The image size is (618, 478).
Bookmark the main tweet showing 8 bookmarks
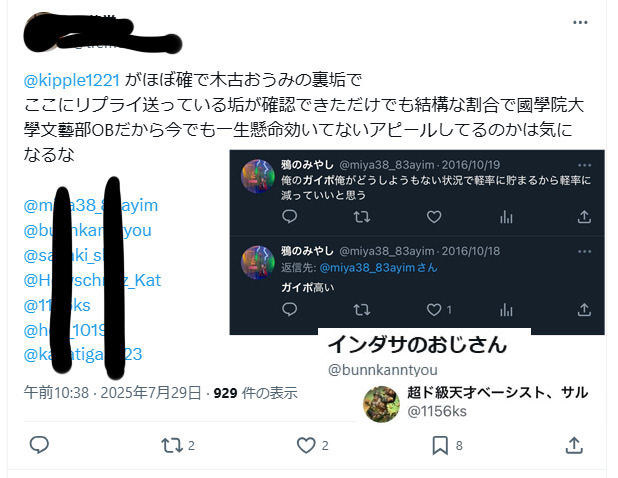(x=440, y=445)
